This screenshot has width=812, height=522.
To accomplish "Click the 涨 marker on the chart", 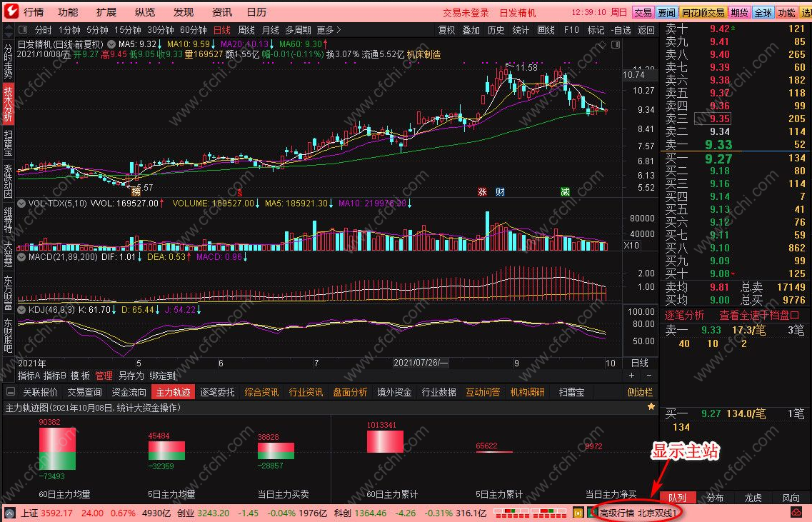I will coord(482,191).
